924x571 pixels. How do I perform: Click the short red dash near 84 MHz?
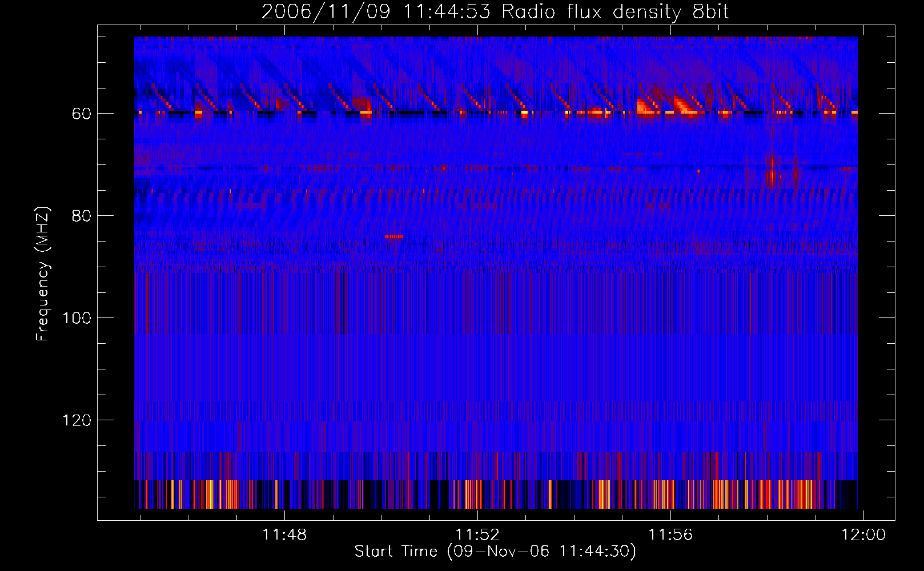394,236
